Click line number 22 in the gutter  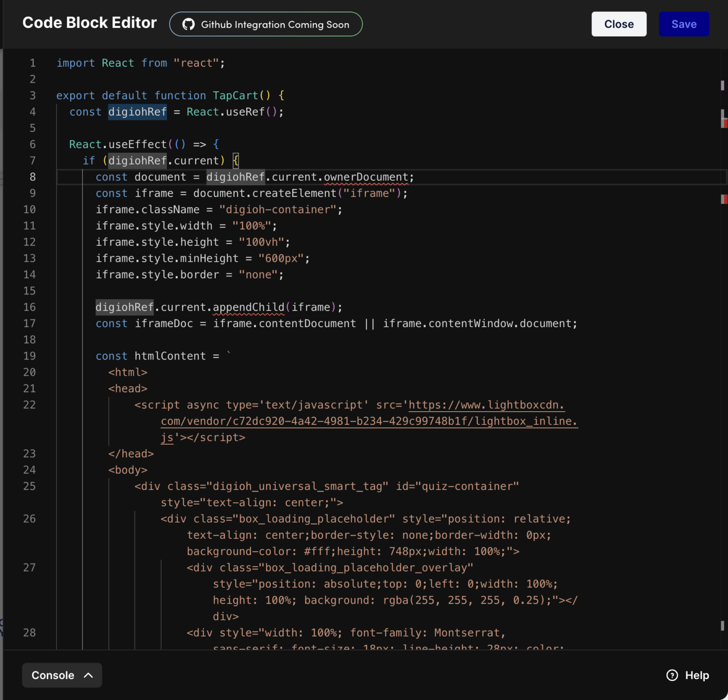tap(29, 405)
